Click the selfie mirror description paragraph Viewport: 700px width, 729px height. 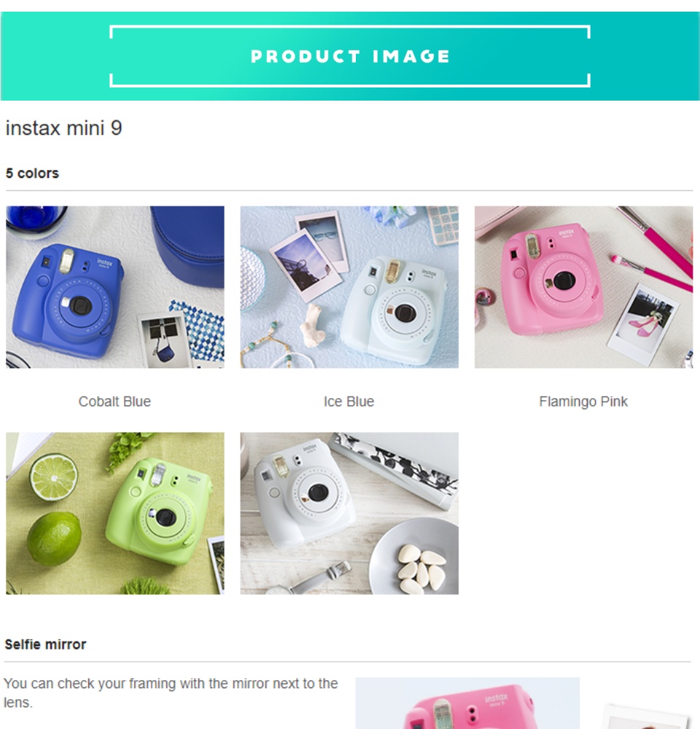click(x=171, y=693)
